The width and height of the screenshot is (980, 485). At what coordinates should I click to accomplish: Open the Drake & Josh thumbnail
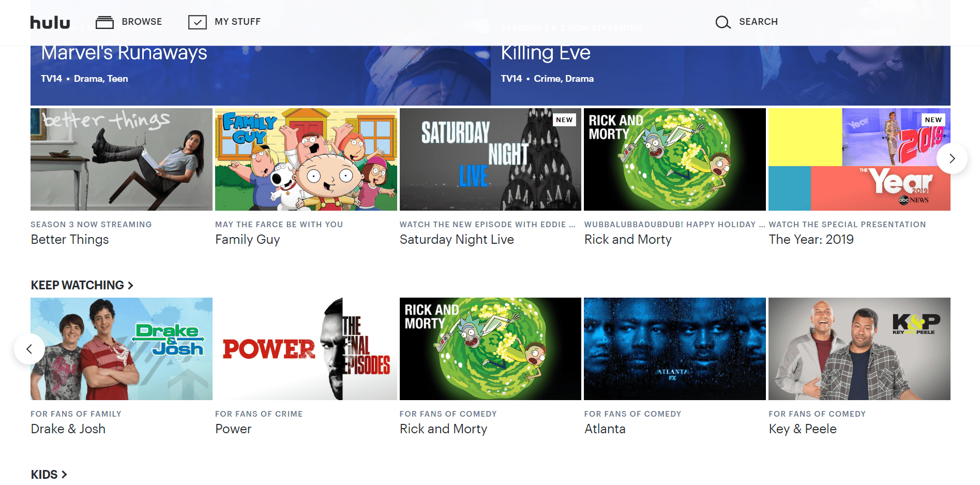[122, 349]
